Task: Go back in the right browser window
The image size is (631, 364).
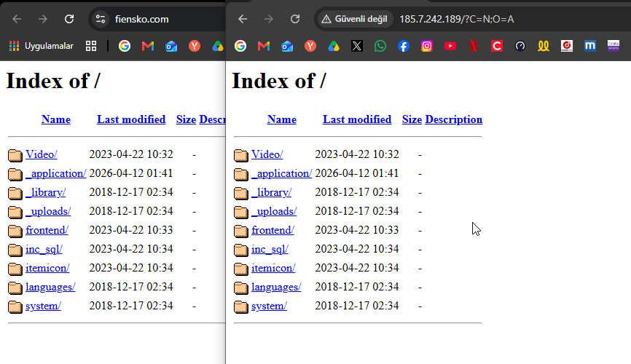Action: coord(242,19)
